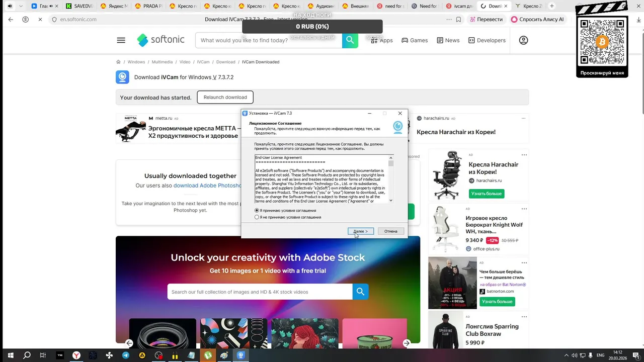Go to Multimedia breadcrumb link
The height and width of the screenshot is (362, 644).
point(162,62)
